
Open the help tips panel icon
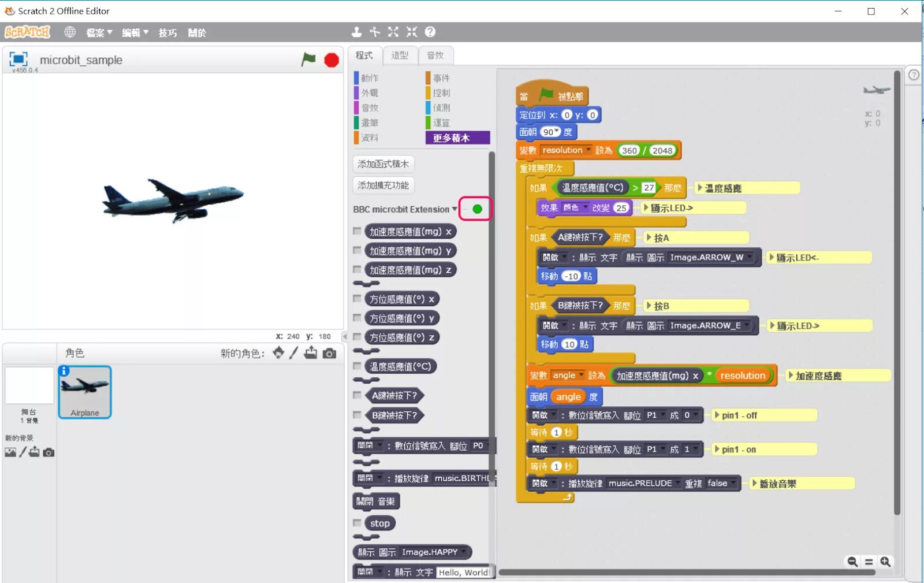(x=914, y=75)
